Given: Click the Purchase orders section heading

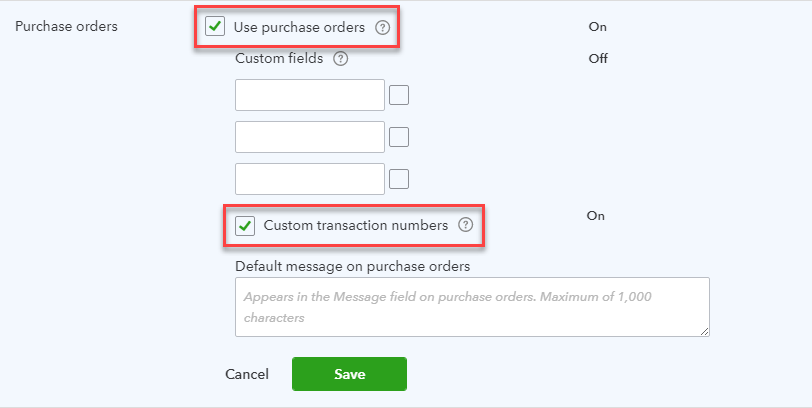Looking at the screenshot, I should click(66, 26).
